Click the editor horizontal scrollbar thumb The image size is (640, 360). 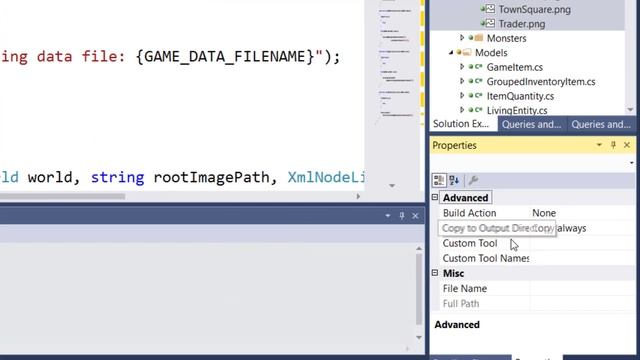point(62,196)
